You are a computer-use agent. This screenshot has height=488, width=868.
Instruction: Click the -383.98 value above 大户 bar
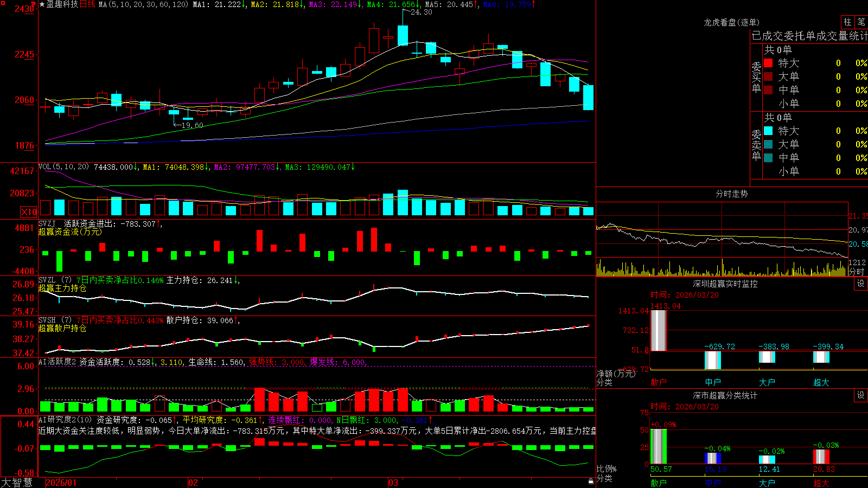pos(774,346)
